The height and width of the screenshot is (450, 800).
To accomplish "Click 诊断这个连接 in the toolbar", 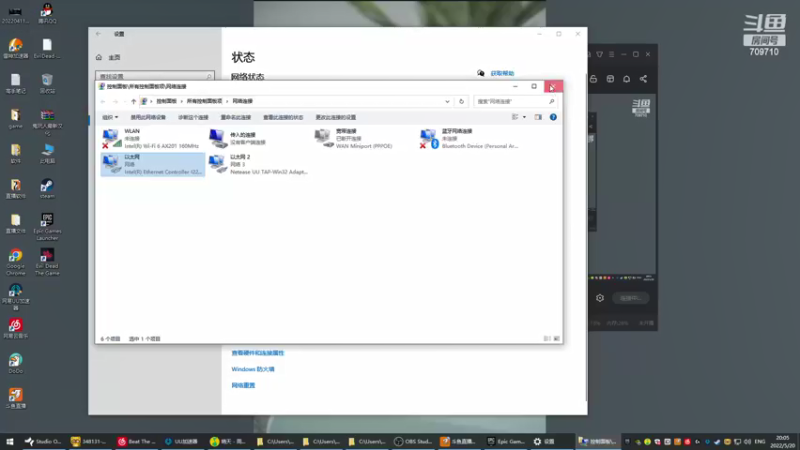I will tap(193, 117).
